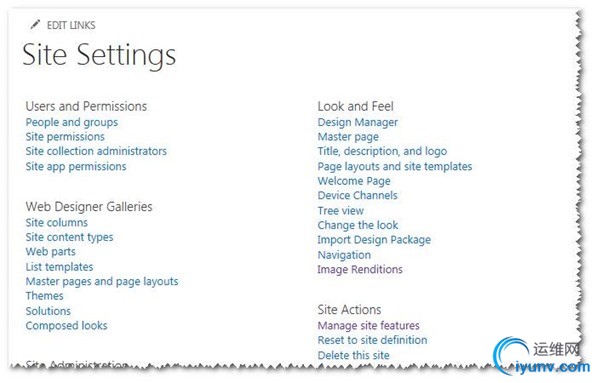
Task: Open Device Channels settings
Action: [x=358, y=196]
